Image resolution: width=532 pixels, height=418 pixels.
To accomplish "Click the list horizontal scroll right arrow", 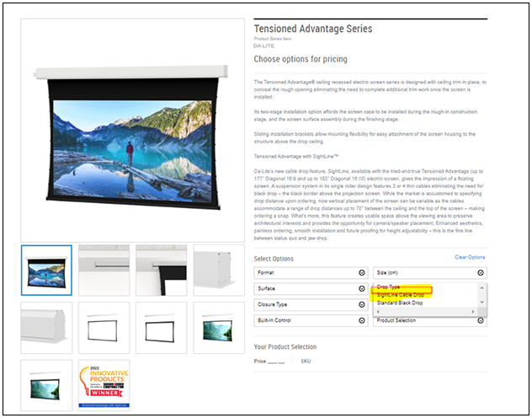I will tap(472, 311).
